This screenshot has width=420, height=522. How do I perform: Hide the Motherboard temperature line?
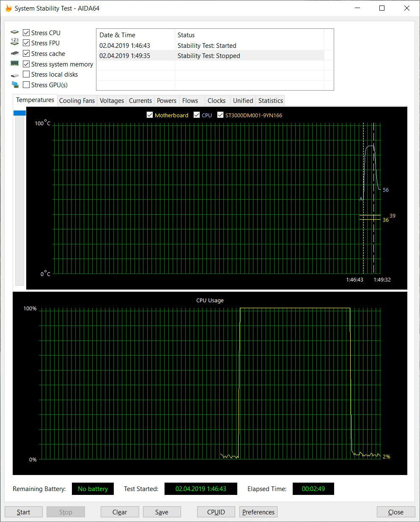(149, 115)
